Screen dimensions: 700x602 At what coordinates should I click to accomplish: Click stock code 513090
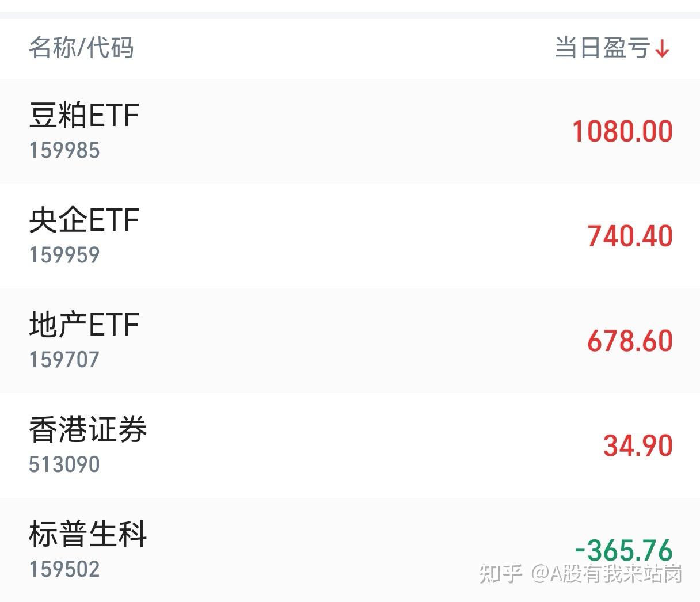tap(64, 464)
